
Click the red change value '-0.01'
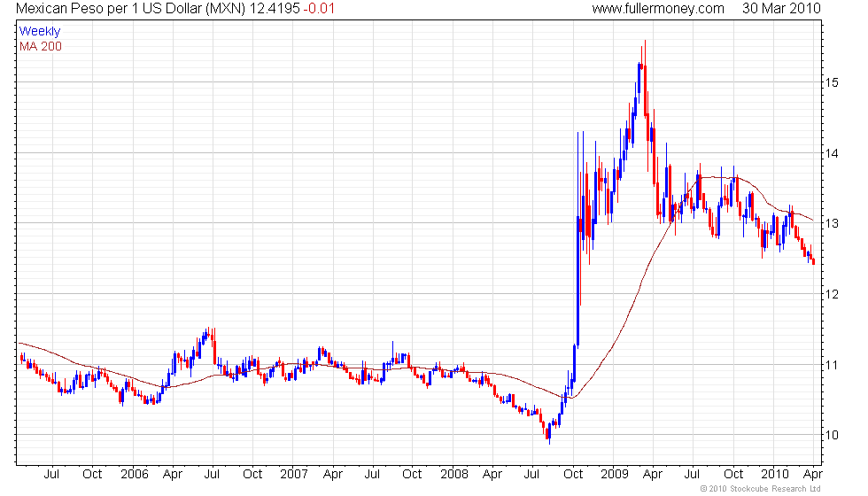tap(319, 8)
